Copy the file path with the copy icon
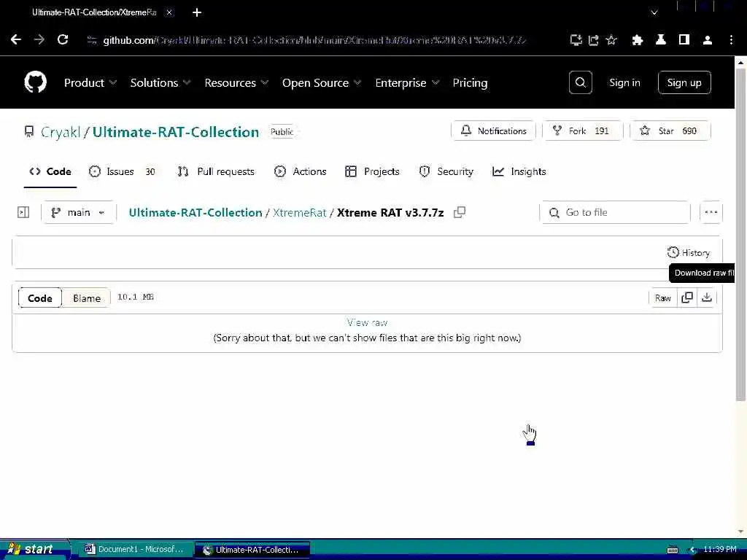 tap(460, 212)
